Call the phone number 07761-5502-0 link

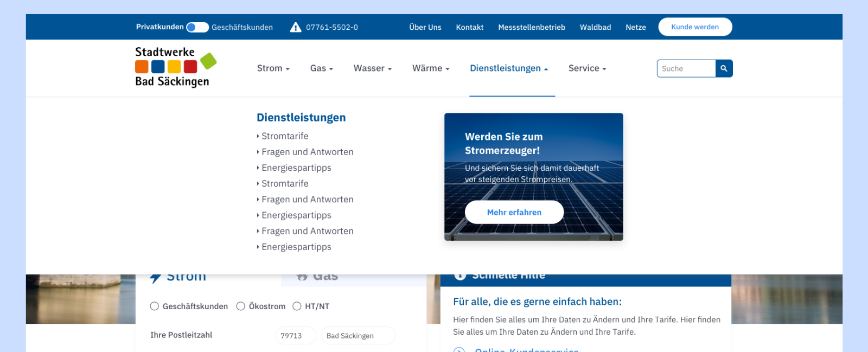(x=331, y=27)
